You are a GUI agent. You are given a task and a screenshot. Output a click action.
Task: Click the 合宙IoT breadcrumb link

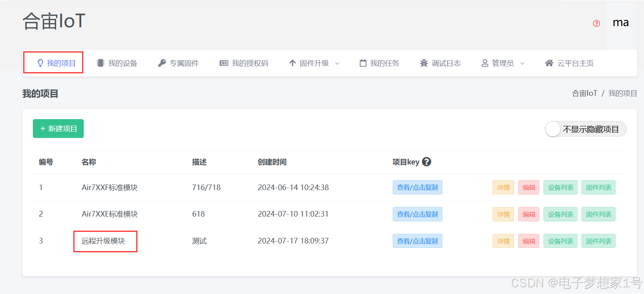tap(584, 93)
